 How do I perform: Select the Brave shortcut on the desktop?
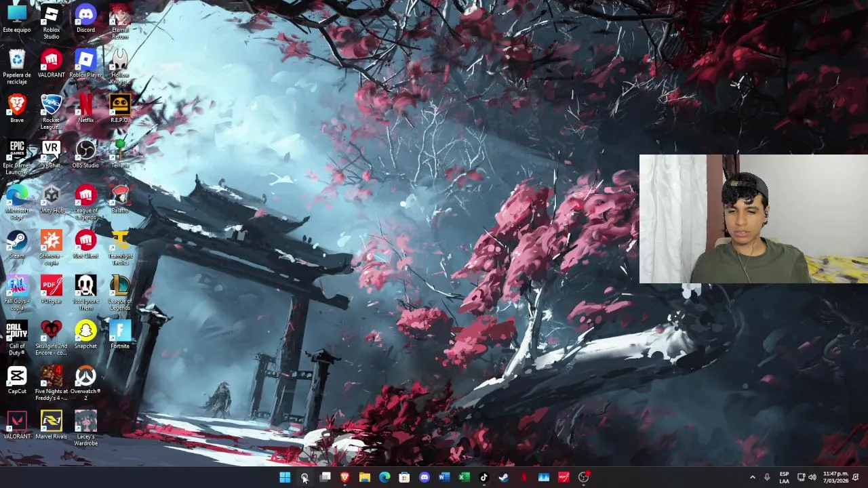click(17, 108)
